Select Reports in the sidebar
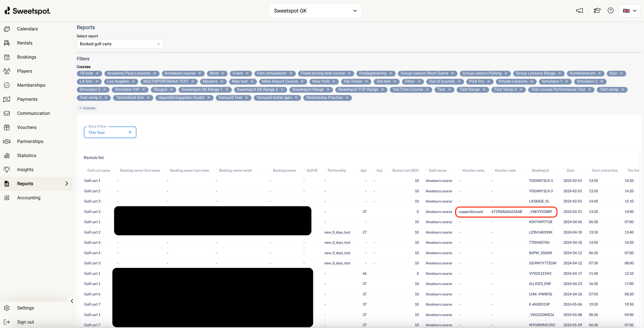644x328 pixels. click(x=25, y=184)
